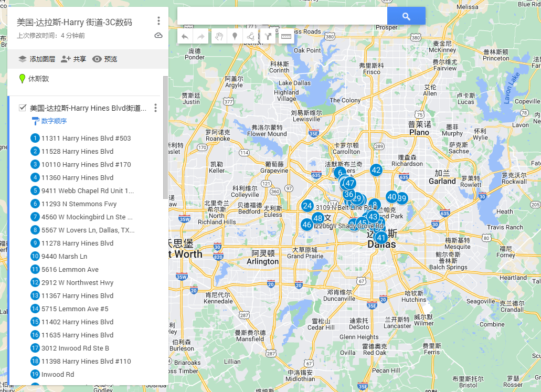Choose the add marker pin tool
The image size is (541, 392).
[x=235, y=36]
